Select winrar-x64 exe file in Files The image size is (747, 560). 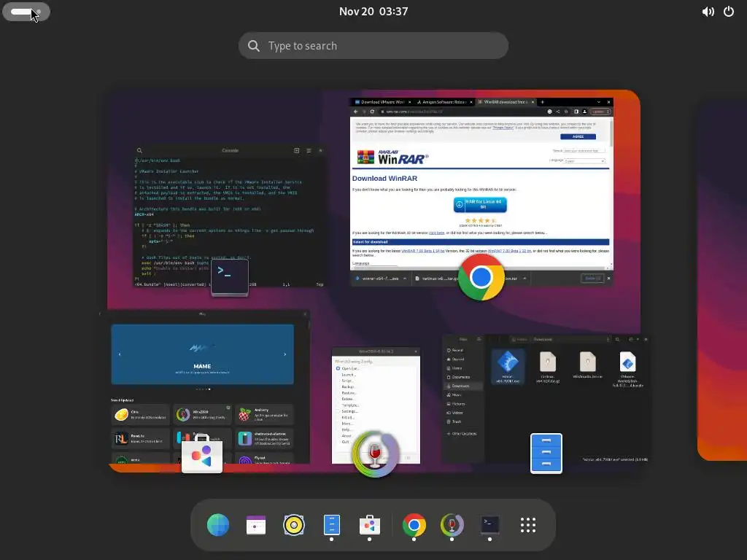[x=508, y=366]
